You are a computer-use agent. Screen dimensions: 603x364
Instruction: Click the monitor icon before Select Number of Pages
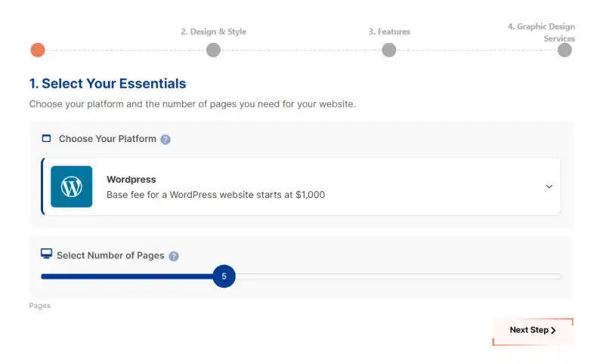[x=46, y=254]
